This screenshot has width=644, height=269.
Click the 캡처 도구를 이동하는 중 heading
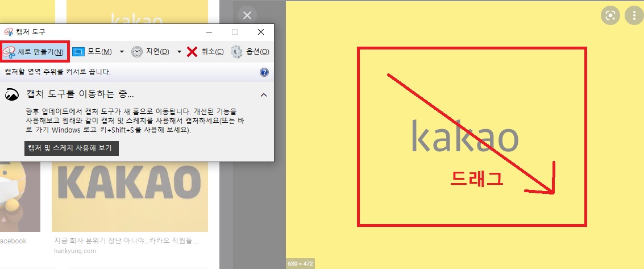click(80, 94)
